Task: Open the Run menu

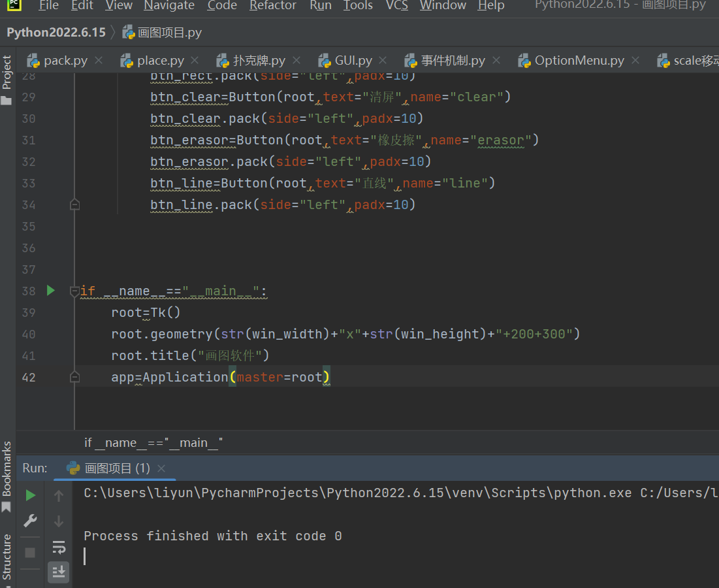Action: (x=321, y=5)
